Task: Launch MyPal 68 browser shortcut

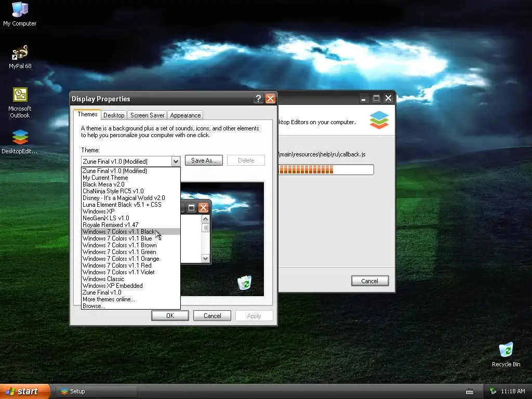Action: point(20,57)
